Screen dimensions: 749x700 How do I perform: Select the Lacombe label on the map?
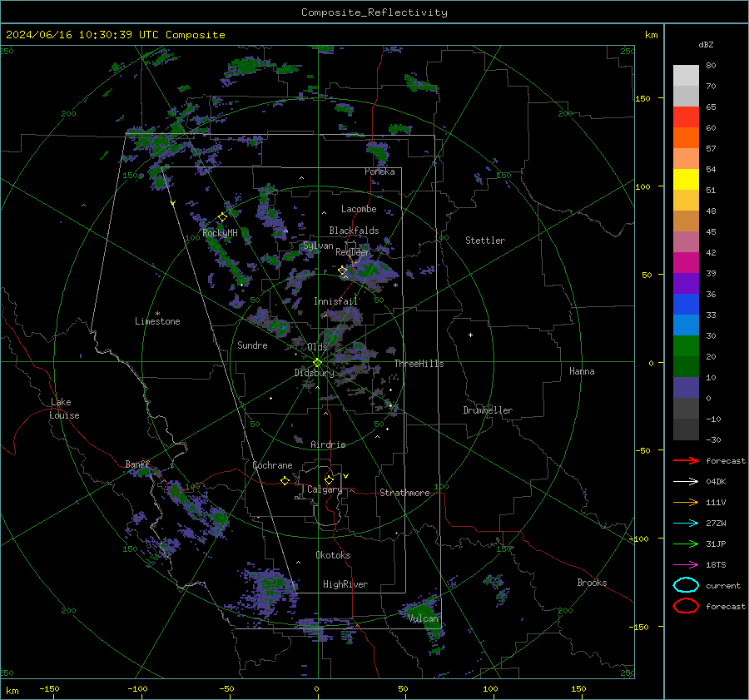pos(359,209)
